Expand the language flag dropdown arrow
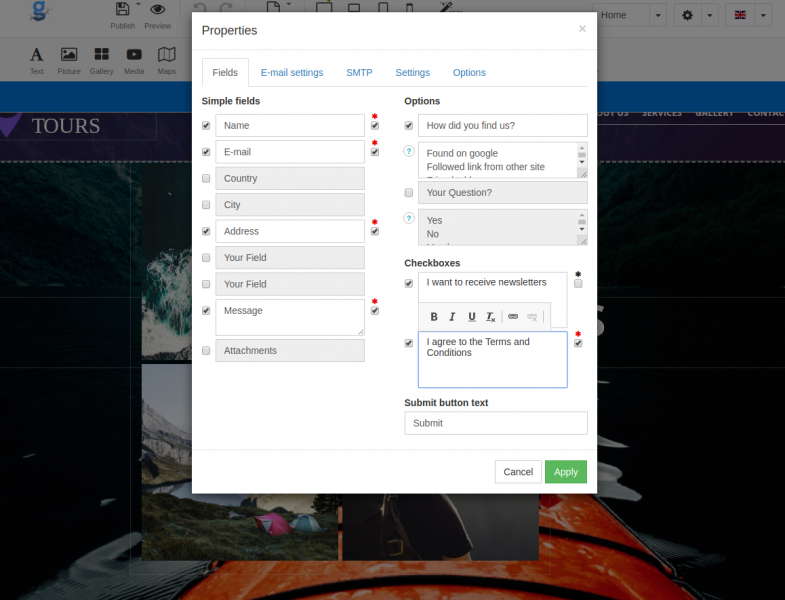 [763, 15]
